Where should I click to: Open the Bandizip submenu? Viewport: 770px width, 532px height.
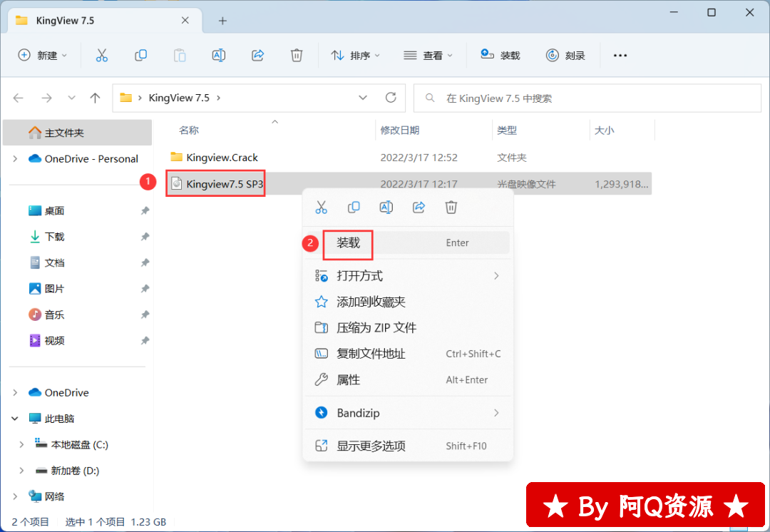(408, 413)
